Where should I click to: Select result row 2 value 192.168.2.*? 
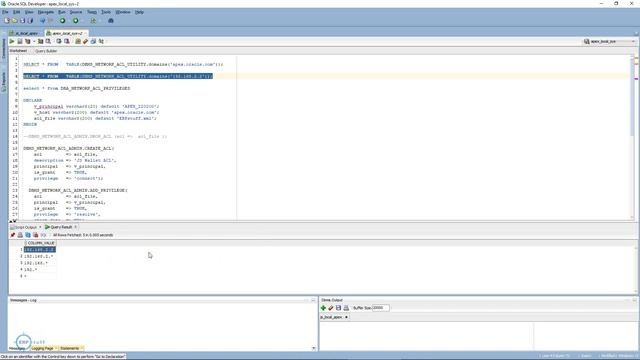(x=39, y=256)
